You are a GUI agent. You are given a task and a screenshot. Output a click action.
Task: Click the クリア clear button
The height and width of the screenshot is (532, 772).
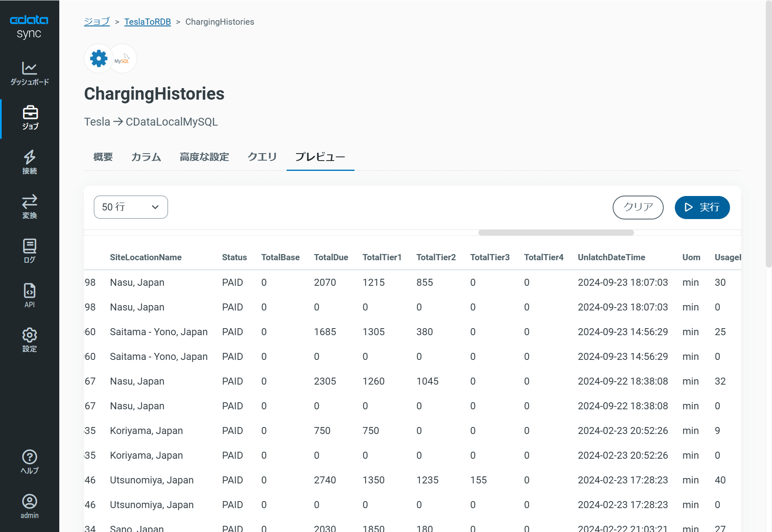(x=638, y=207)
